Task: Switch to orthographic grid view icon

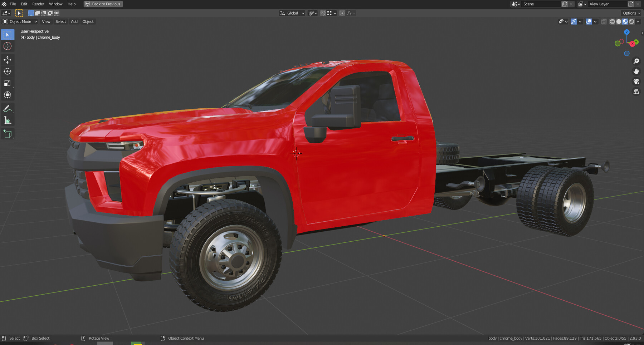Action: [636, 92]
